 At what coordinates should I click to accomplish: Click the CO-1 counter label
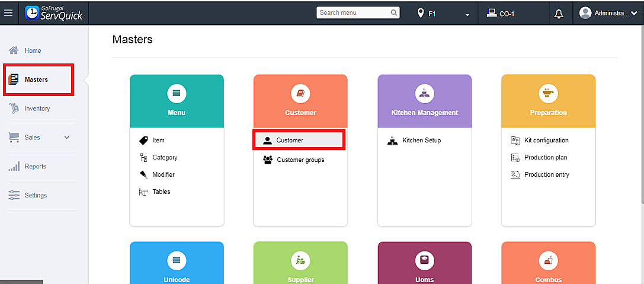point(507,14)
